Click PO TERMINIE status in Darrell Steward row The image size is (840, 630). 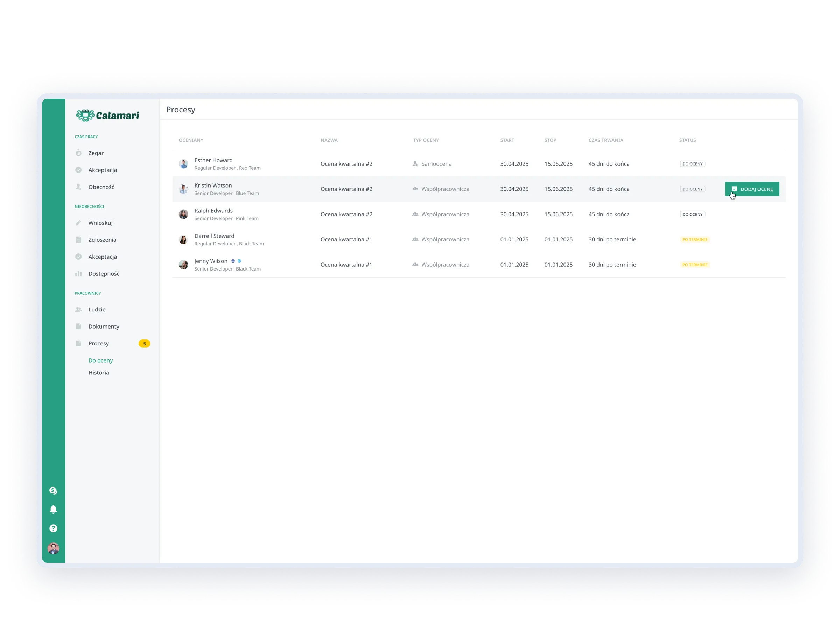694,239
